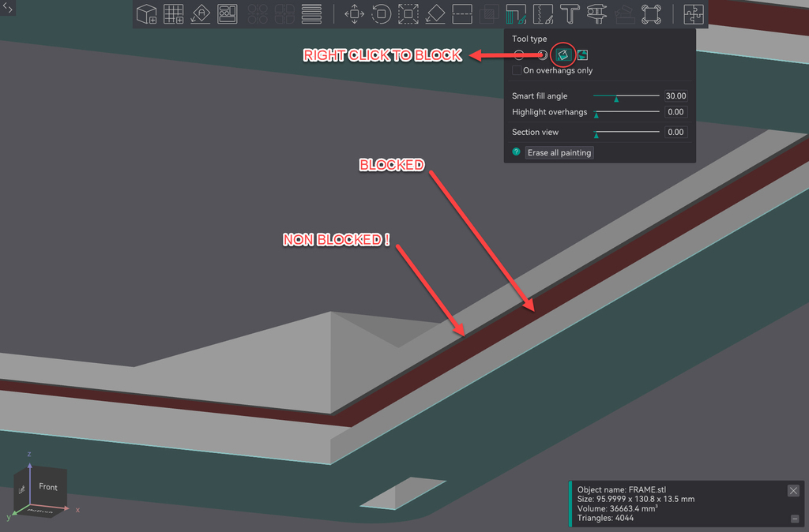This screenshot has height=532, width=809.
Task: Click the 'Size: 95.9999 x 130.8 x 13.5 mm' text
Action: pyautogui.click(x=636, y=499)
